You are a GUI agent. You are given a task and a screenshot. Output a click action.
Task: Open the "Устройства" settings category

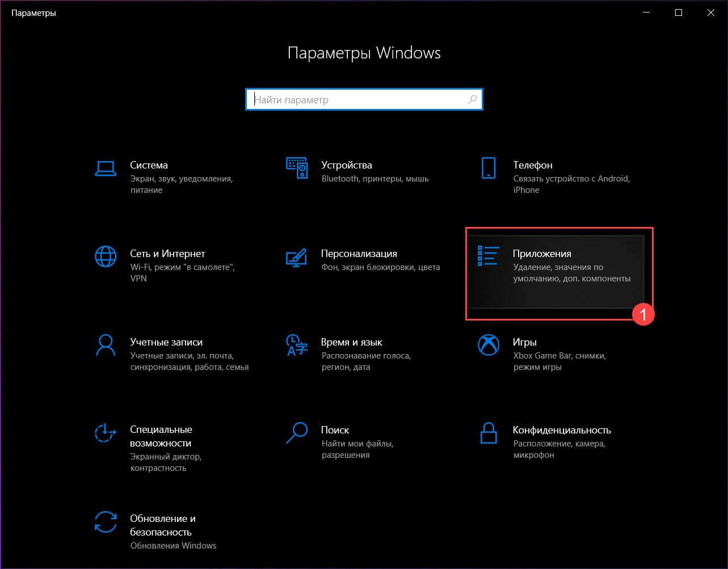click(x=347, y=165)
